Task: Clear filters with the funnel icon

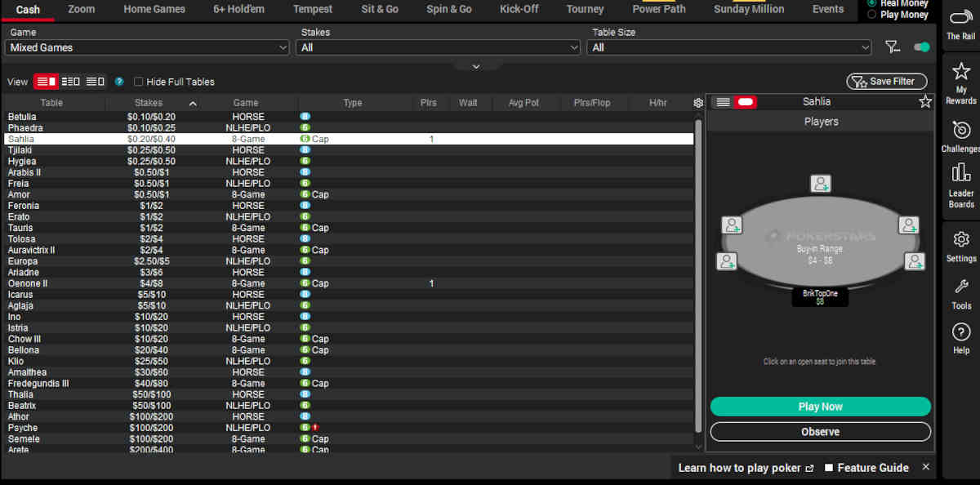Action: (893, 47)
